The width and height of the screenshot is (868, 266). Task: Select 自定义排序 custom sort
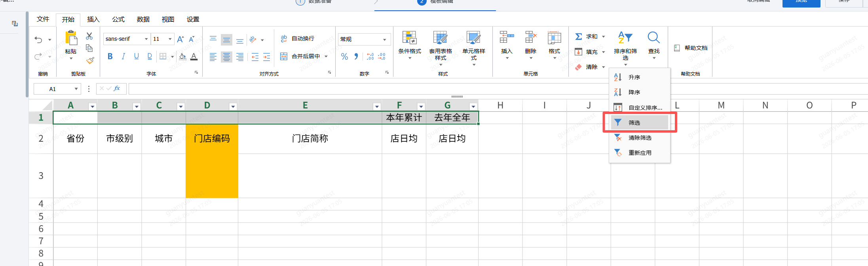(x=640, y=108)
